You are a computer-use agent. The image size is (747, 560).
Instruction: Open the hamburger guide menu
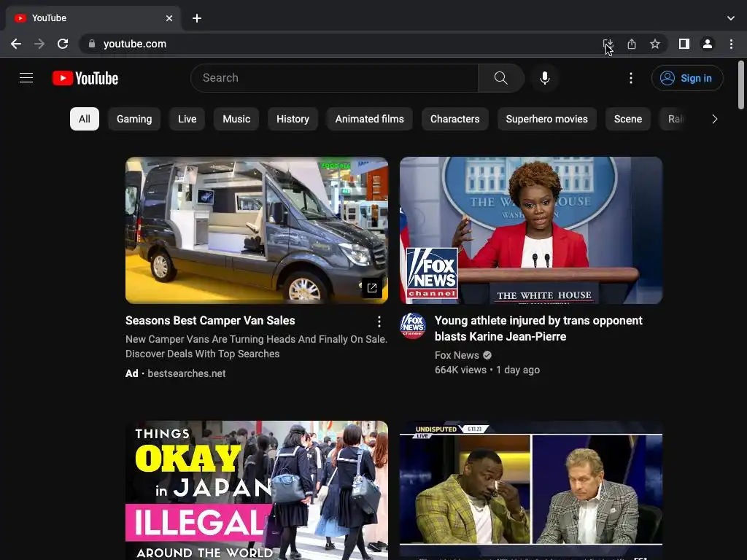coord(26,77)
